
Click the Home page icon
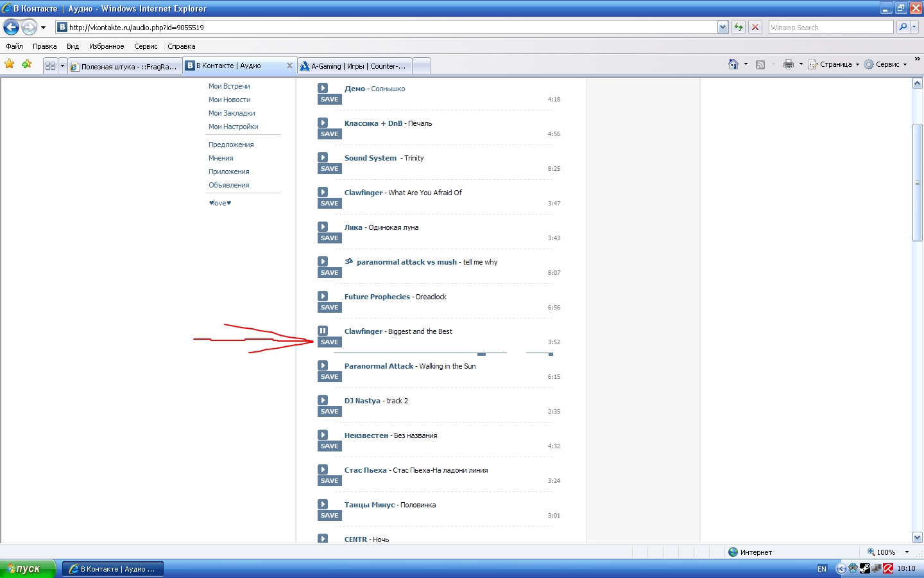pyautogui.click(x=733, y=64)
